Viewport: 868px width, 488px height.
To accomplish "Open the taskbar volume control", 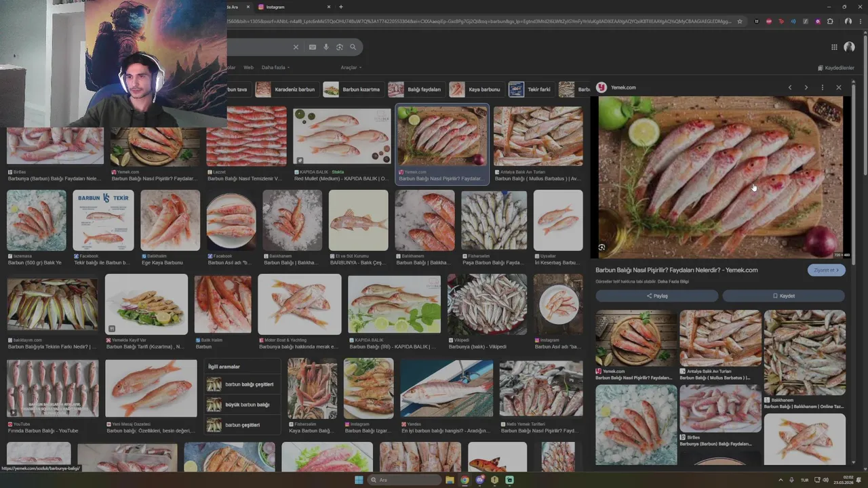I will 825,480.
